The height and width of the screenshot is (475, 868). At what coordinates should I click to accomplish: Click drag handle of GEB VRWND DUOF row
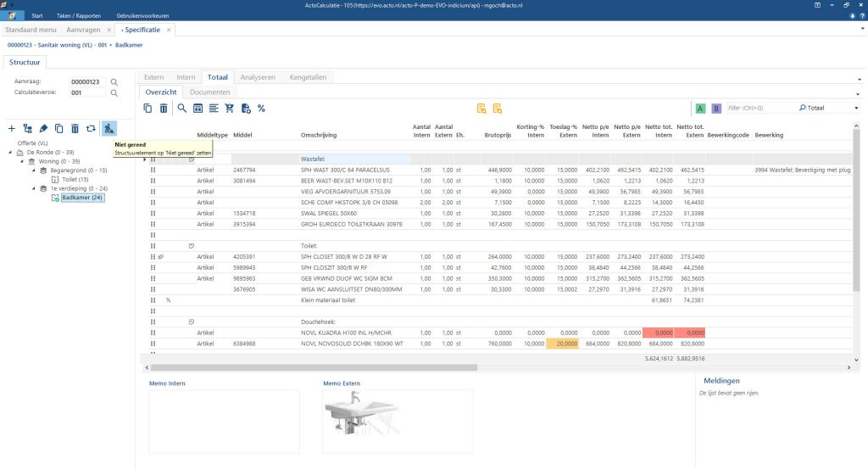click(153, 278)
